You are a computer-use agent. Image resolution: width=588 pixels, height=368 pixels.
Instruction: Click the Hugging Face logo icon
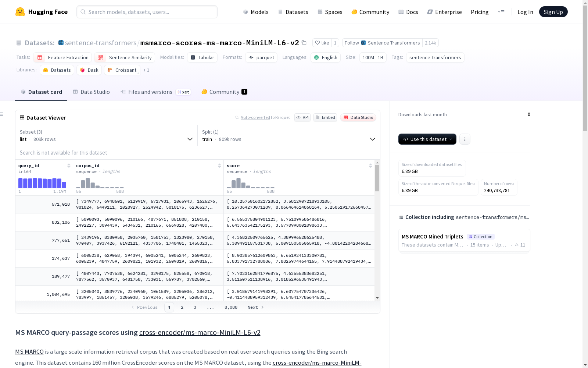20,12
